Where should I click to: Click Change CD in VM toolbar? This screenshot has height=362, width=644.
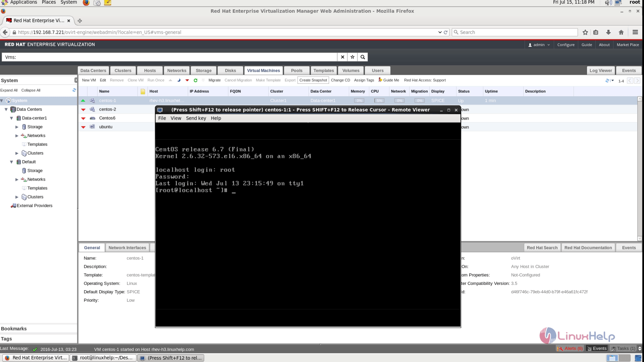[x=340, y=80]
